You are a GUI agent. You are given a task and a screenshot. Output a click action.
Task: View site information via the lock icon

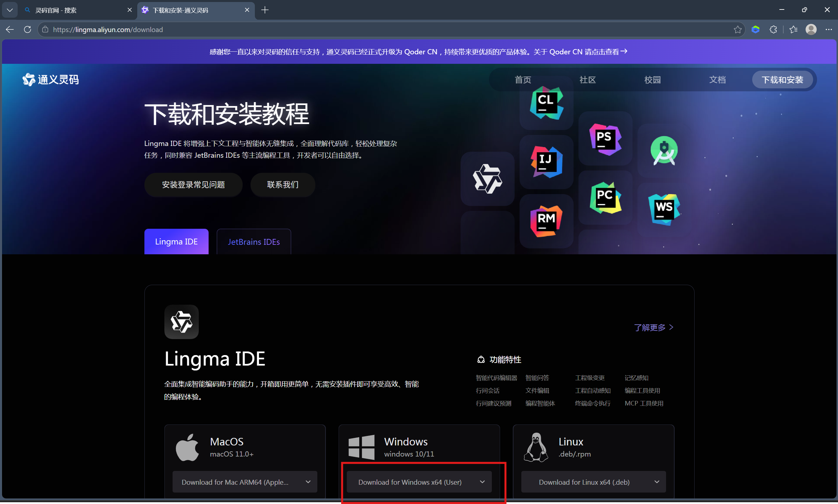pyautogui.click(x=45, y=29)
